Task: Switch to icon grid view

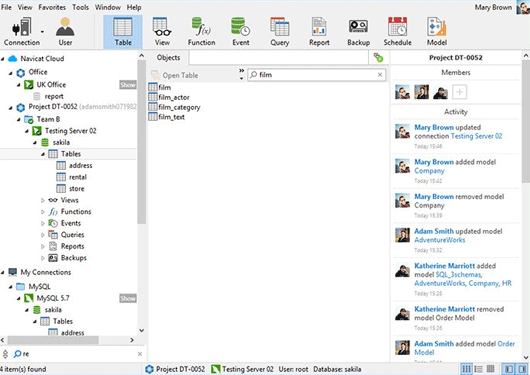Action: pyautogui.click(x=466, y=369)
